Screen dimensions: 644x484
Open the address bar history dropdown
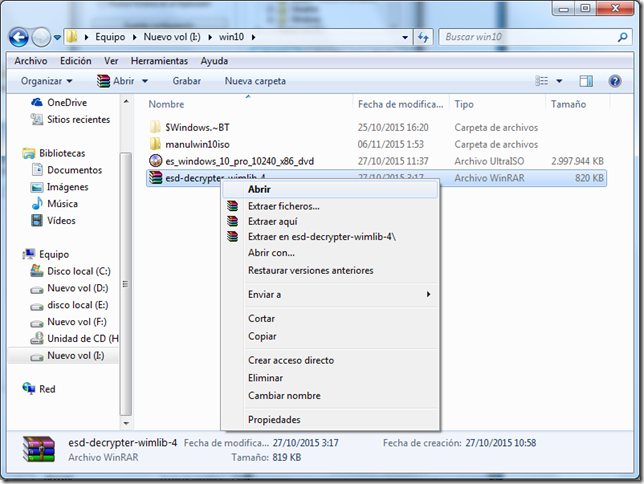405,37
